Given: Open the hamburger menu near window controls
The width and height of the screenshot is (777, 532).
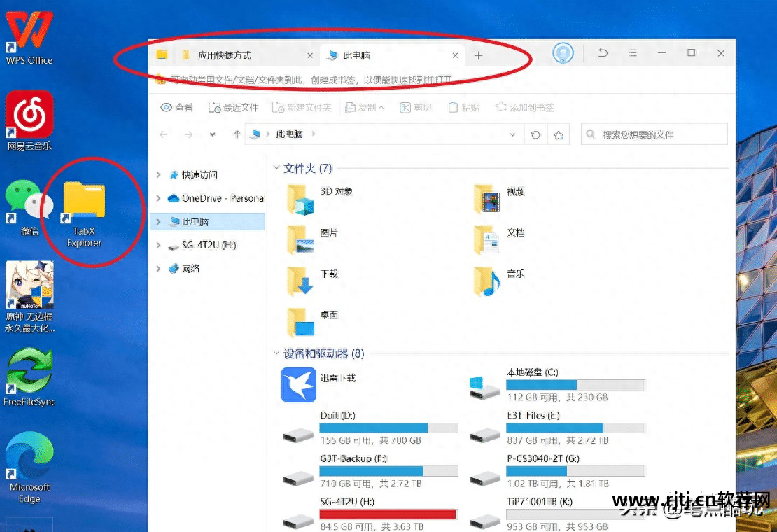Looking at the screenshot, I should (631, 53).
